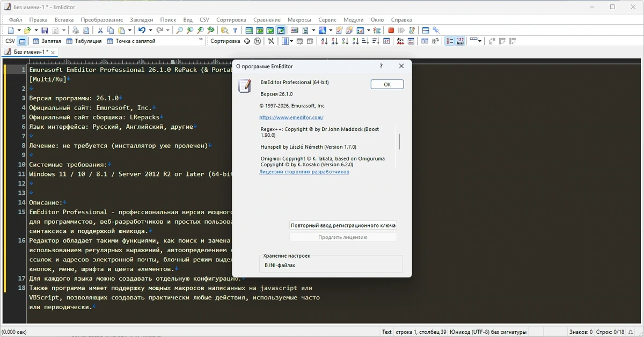Open the ruler style dropdown arrow
Viewport: 644px width, 337px height.
[479, 41]
